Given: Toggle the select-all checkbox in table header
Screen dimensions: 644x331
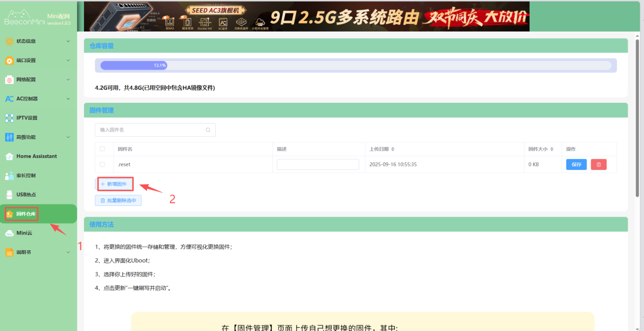Looking at the screenshot, I should click(x=102, y=149).
